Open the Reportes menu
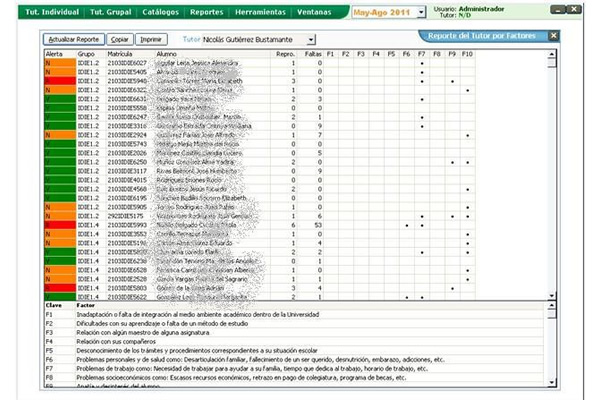This screenshot has width=600, height=400. pyautogui.click(x=204, y=11)
